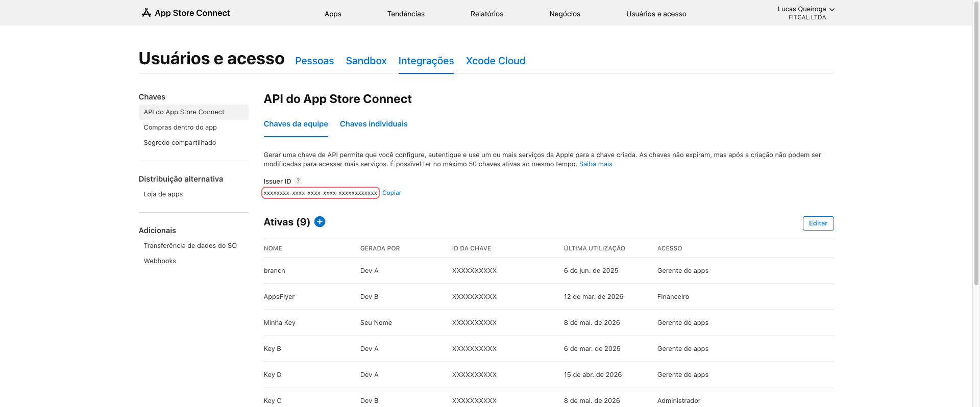Viewport: 980px width, 407px height.
Task: Switch to the Sandbox tab
Action: 366,61
